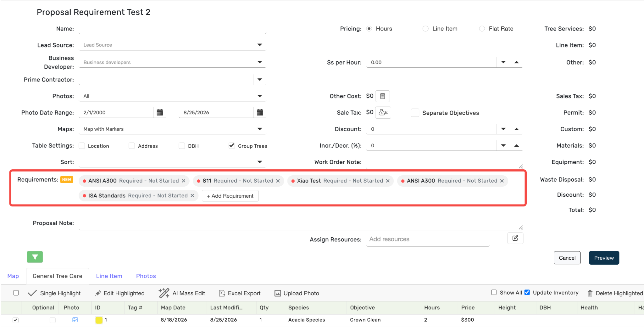
Task: Open the Photos tab
Action: tap(146, 276)
